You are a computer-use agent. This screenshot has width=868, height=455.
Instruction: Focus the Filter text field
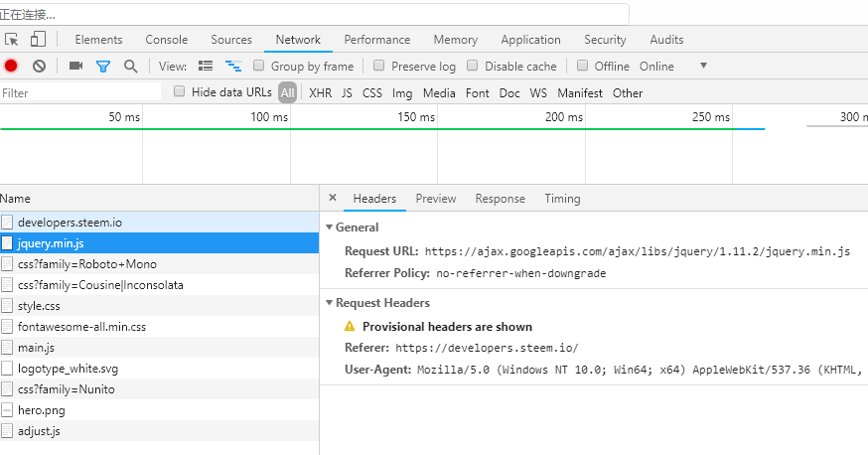[80, 92]
